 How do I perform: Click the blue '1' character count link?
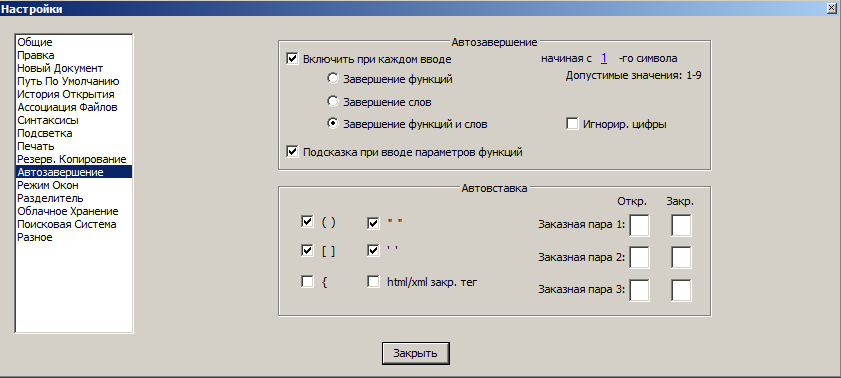[604, 58]
